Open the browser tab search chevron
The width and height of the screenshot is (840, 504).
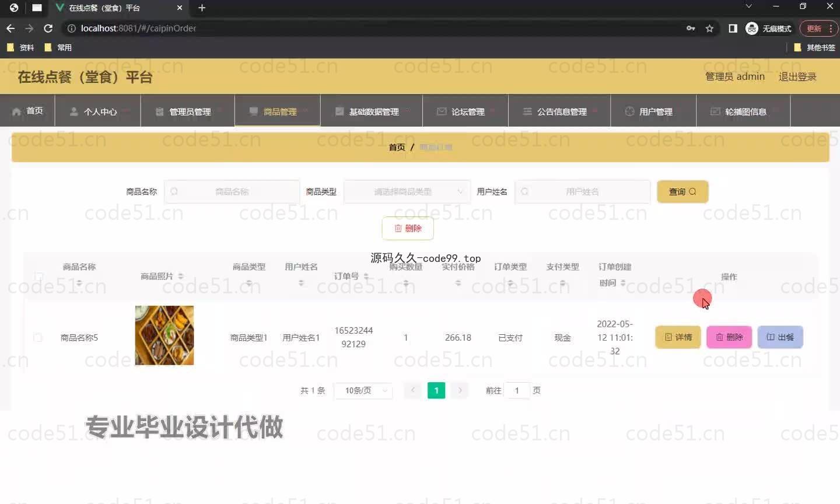(x=748, y=6)
